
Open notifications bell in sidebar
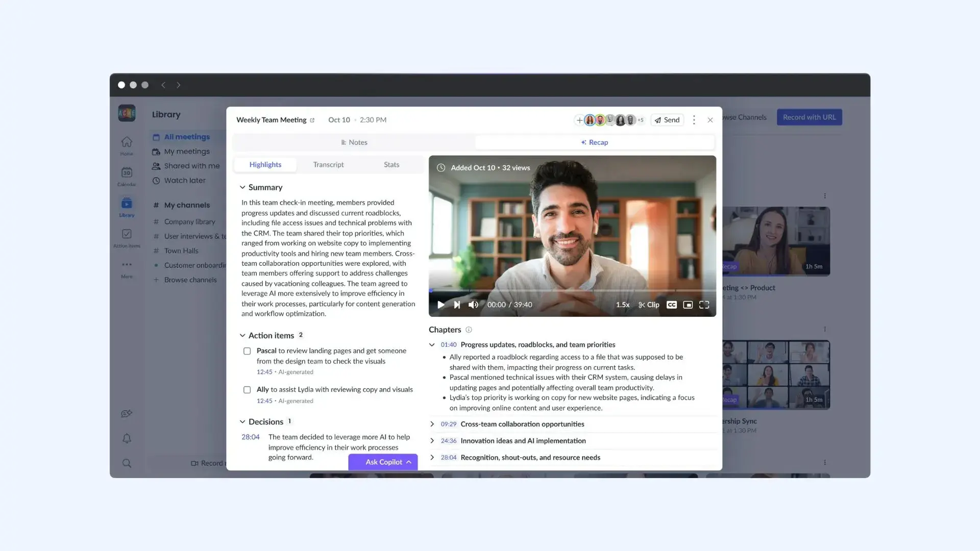pyautogui.click(x=127, y=438)
